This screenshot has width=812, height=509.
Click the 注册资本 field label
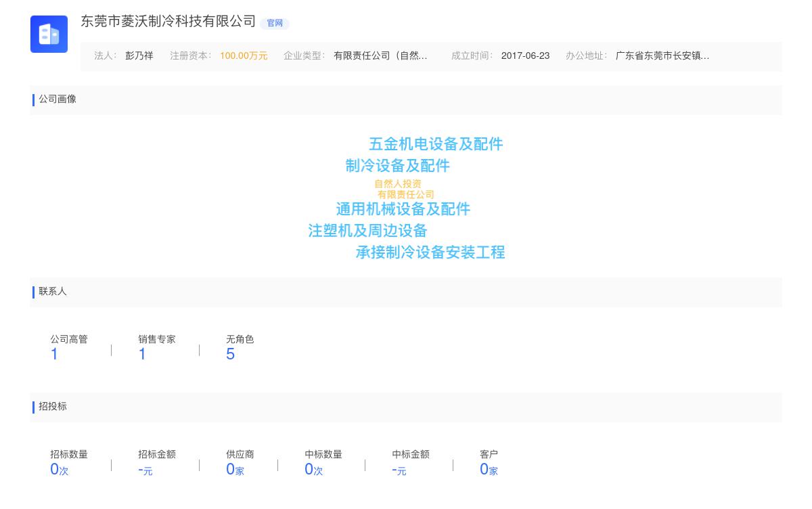click(x=191, y=56)
